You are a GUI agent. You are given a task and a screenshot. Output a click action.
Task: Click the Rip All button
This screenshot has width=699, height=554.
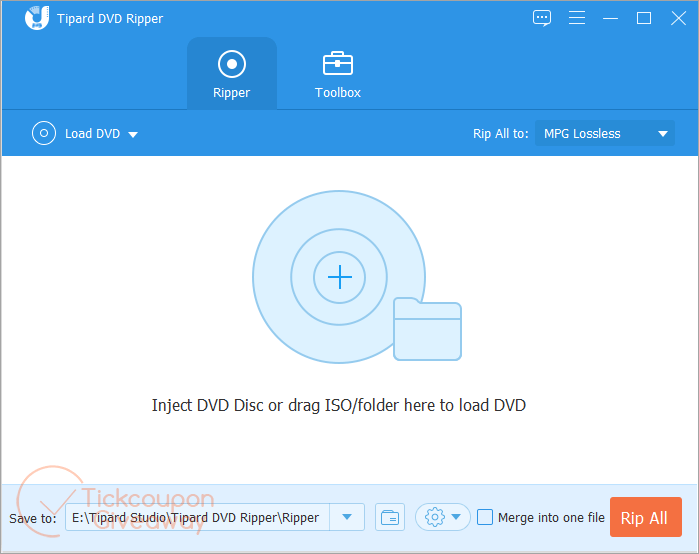[x=646, y=517]
